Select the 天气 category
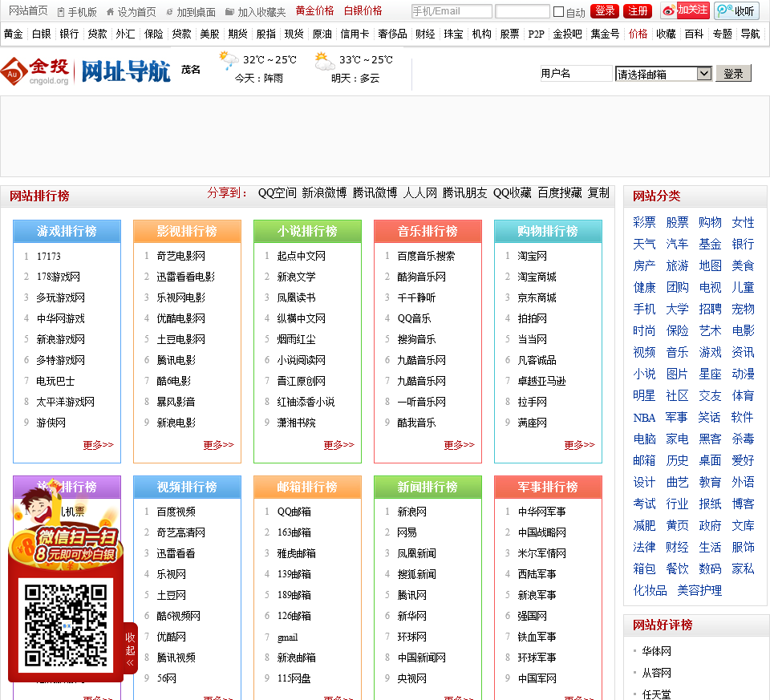The height and width of the screenshot is (700, 770). tap(644, 244)
